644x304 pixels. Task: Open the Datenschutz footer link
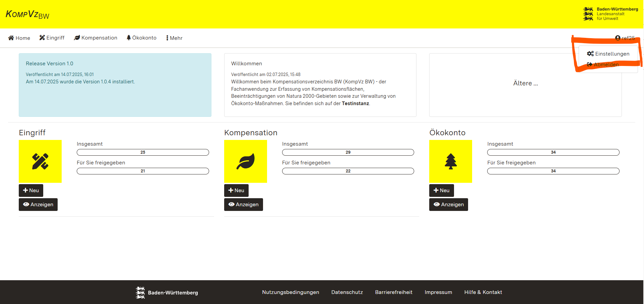coord(347,292)
